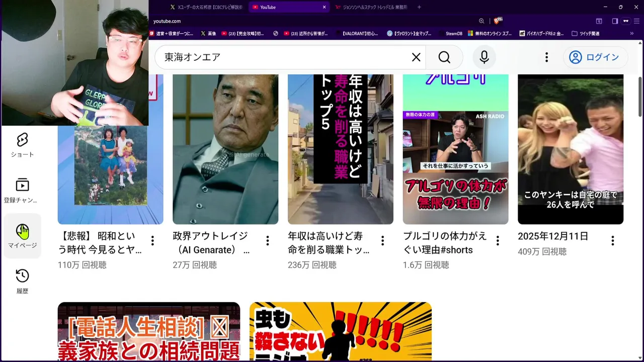Open options menu for 2025年12月11日 short
The image size is (644, 362).
(x=613, y=241)
